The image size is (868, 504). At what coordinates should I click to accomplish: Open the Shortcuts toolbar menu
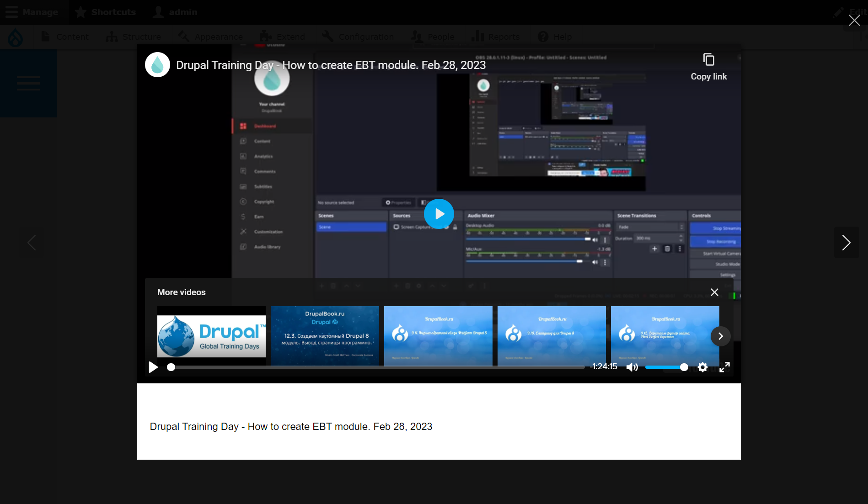point(106,12)
